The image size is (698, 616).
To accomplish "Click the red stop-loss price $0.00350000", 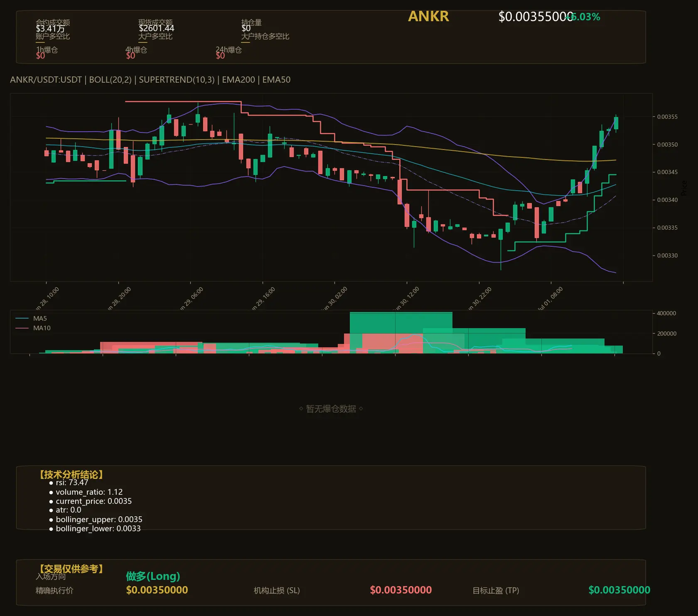I will click(x=401, y=590).
